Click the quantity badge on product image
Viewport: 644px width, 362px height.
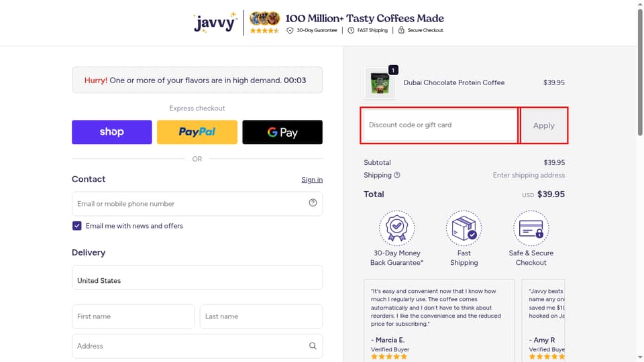[x=393, y=70]
